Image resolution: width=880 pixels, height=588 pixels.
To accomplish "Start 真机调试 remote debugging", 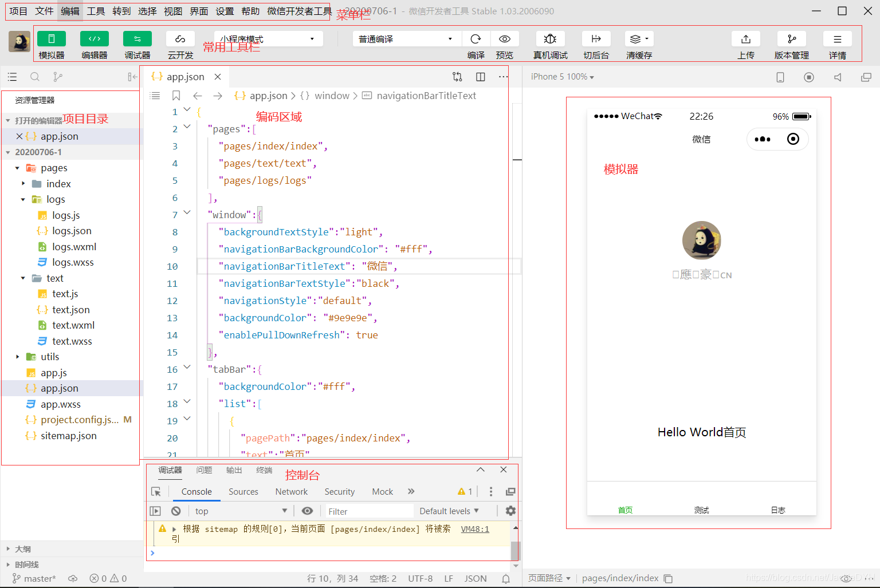I will click(551, 39).
